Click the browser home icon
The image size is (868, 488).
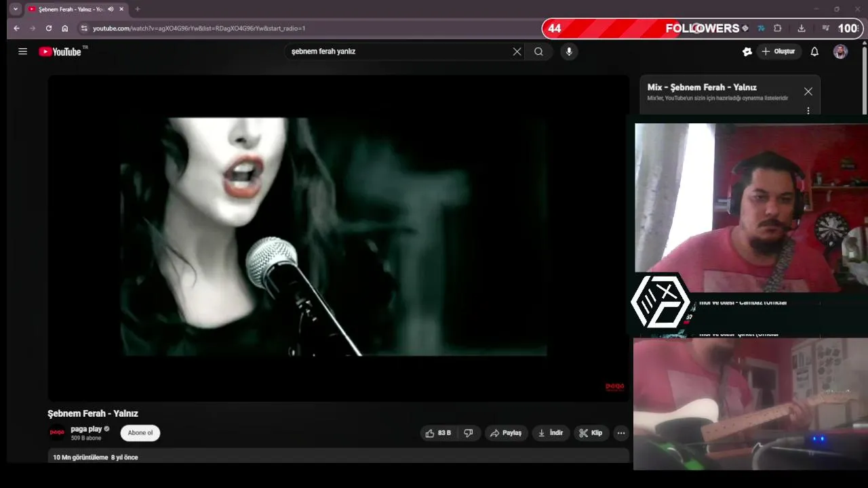click(65, 28)
